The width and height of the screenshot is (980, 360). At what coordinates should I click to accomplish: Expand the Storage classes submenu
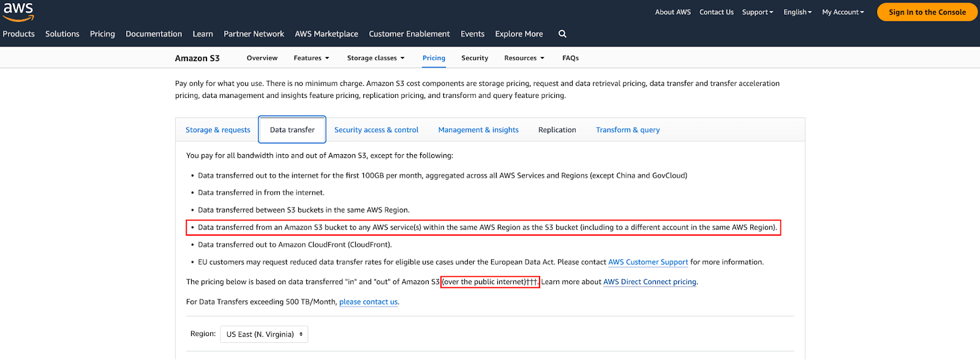[x=375, y=58]
